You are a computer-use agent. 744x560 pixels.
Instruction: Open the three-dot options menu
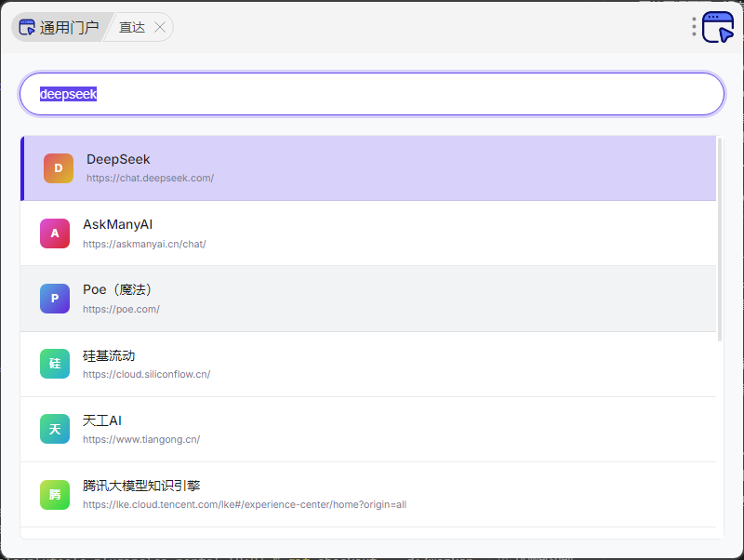[694, 27]
